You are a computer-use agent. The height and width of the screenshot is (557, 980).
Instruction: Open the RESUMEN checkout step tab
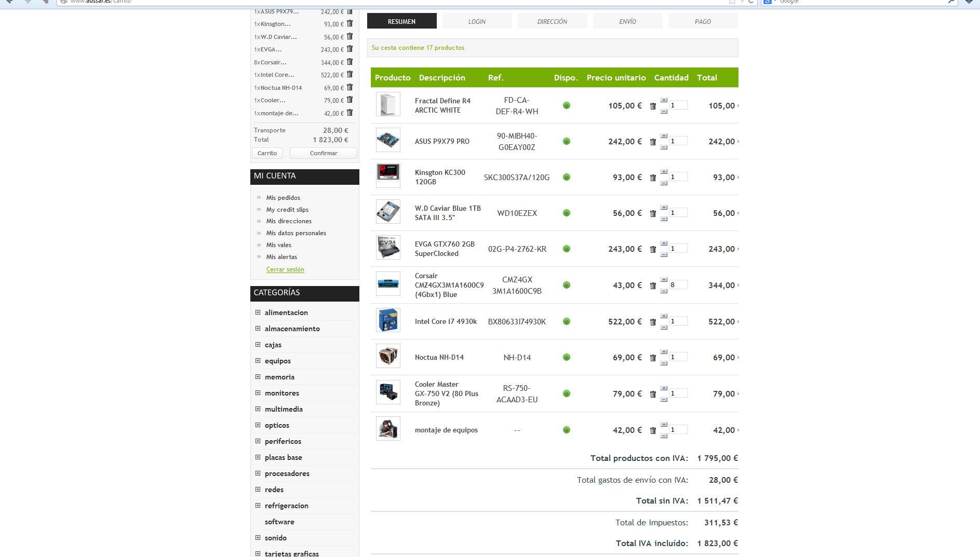(402, 21)
